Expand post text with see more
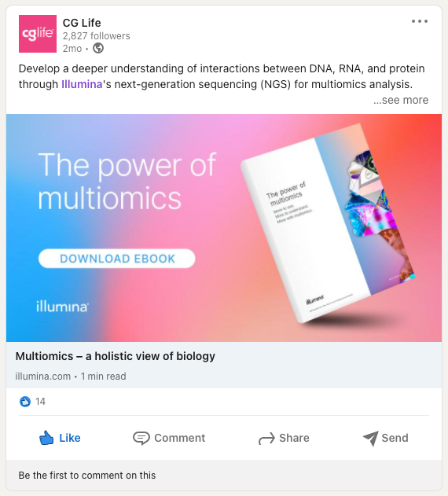 (x=401, y=100)
